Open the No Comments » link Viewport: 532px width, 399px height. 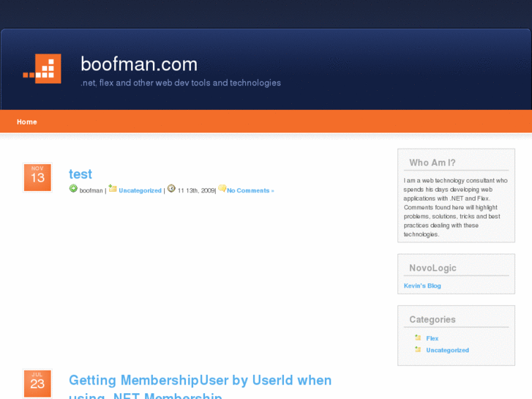(250, 190)
